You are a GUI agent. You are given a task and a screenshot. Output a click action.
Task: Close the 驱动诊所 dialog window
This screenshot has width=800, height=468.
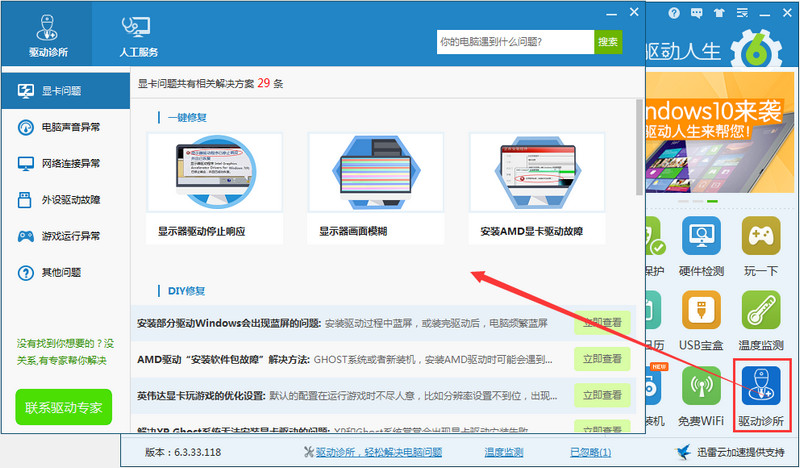(x=634, y=12)
